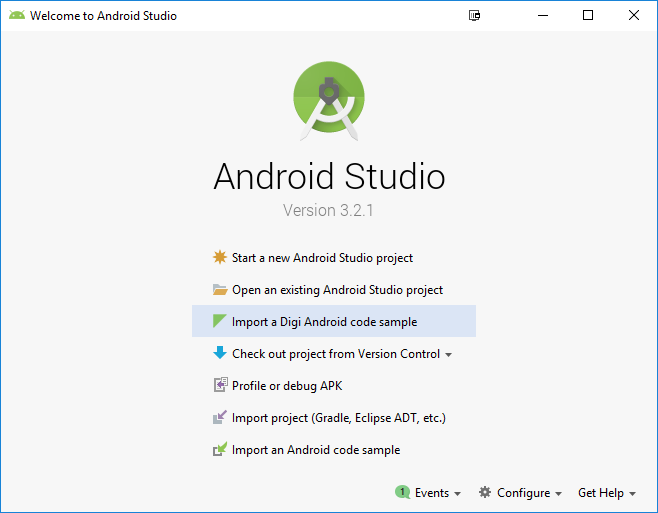The height and width of the screenshot is (513, 658).
Task: Open the Events menu label
Action: tap(432, 492)
